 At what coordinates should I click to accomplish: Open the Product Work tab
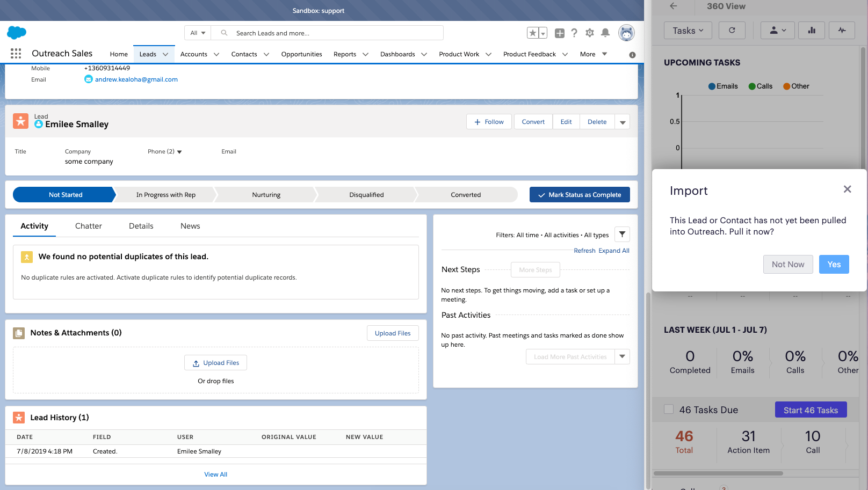(x=459, y=54)
